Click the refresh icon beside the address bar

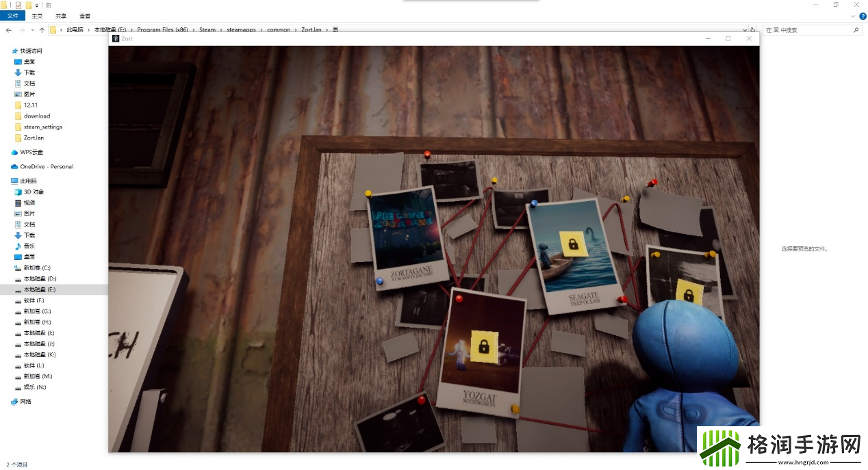[x=753, y=30]
